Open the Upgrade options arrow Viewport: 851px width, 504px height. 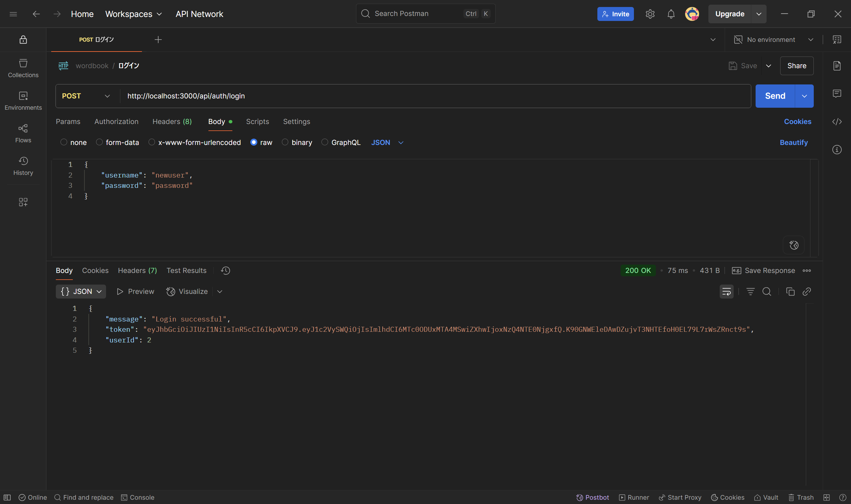[x=759, y=14]
